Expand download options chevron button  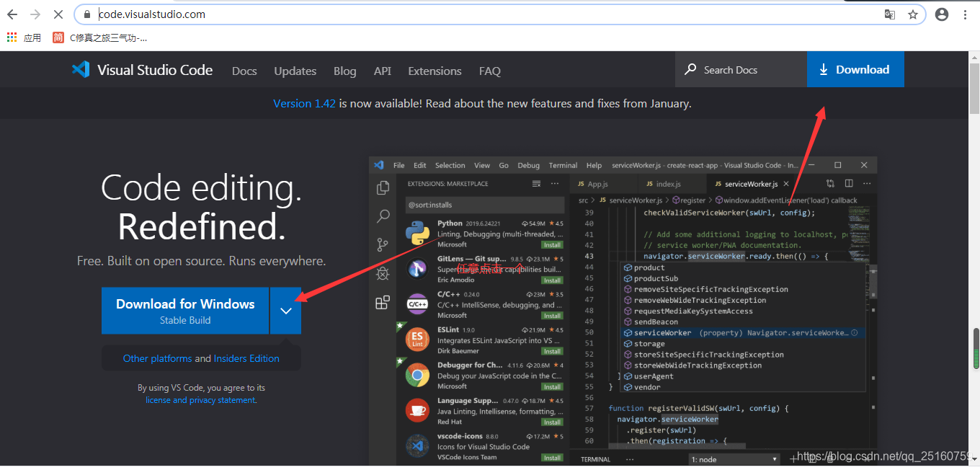[x=286, y=311]
